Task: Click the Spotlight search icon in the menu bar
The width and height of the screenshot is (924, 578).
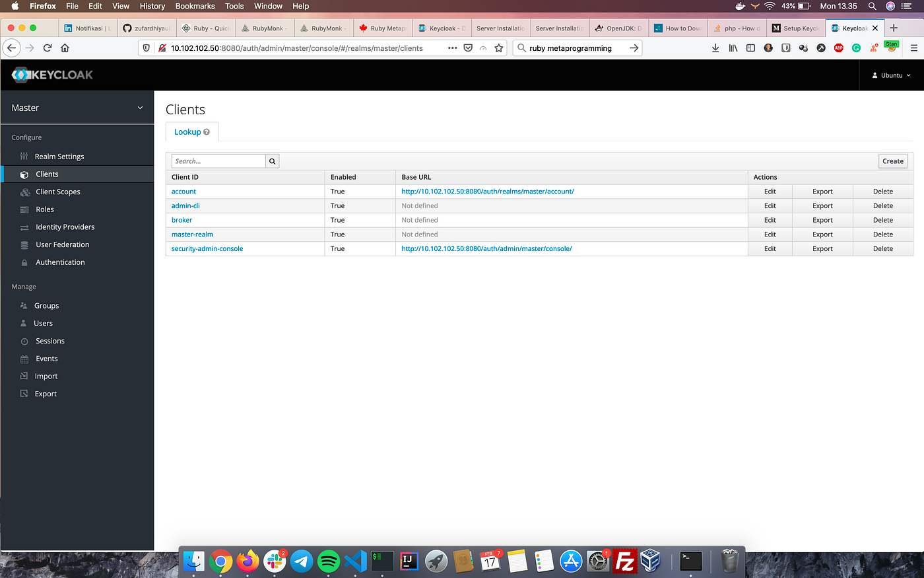Action: point(872,6)
